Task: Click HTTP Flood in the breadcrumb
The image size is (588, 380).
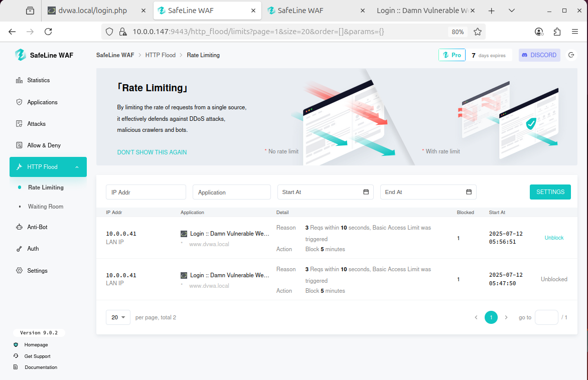Action: [x=160, y=55]
